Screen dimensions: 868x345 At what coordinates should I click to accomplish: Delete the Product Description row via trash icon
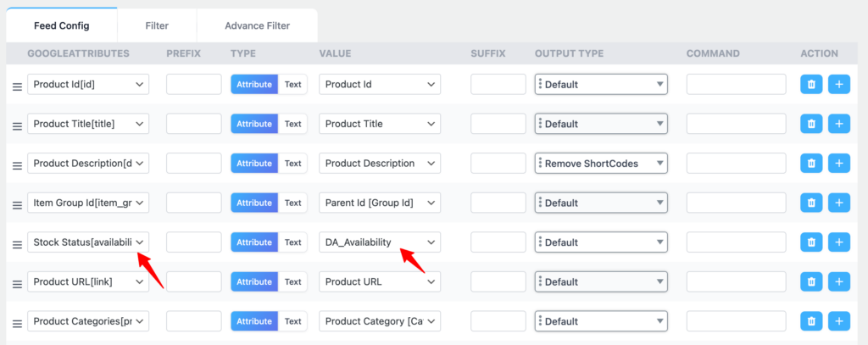[x=811, y=164]
